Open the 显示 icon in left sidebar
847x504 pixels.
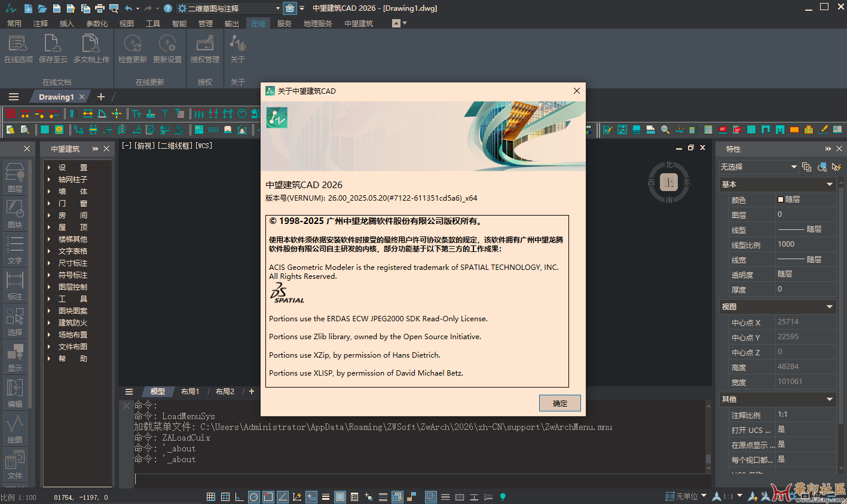(15, 357)
